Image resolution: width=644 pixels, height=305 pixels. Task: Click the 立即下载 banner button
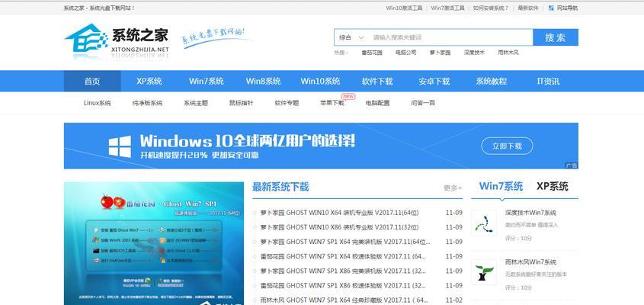point(507,146)
